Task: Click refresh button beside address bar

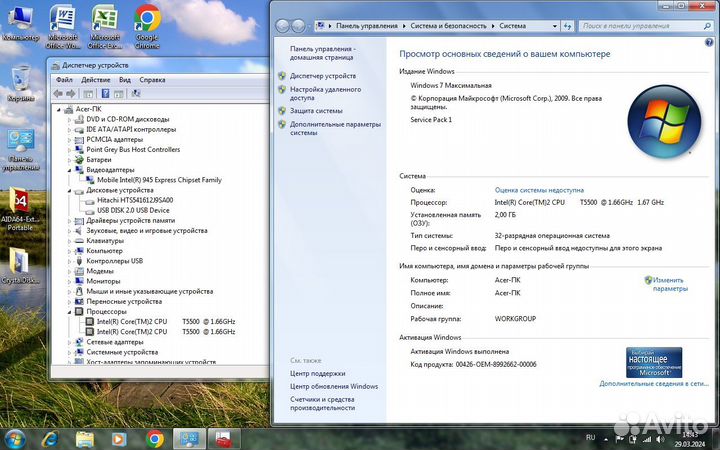Action: coord(568,26)
